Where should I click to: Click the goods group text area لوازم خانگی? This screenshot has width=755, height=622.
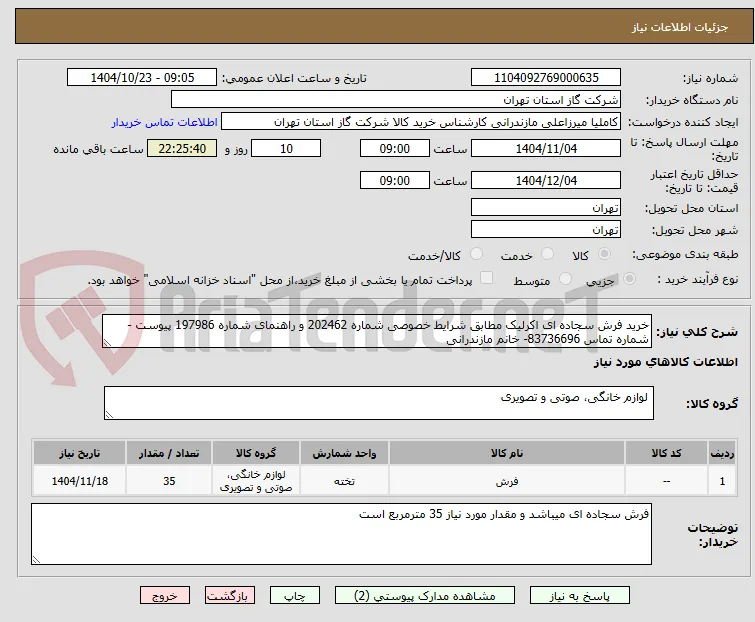(x=379, y=403)
